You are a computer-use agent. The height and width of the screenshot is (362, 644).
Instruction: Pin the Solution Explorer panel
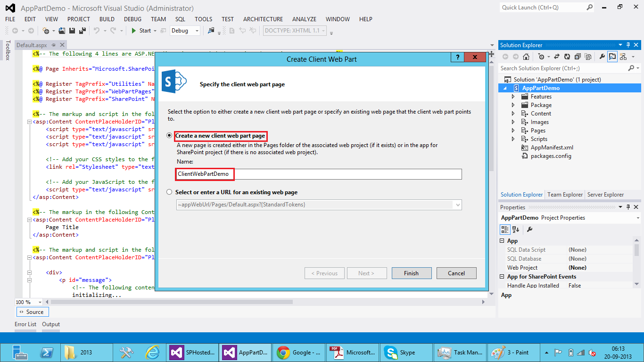[628, 45]
